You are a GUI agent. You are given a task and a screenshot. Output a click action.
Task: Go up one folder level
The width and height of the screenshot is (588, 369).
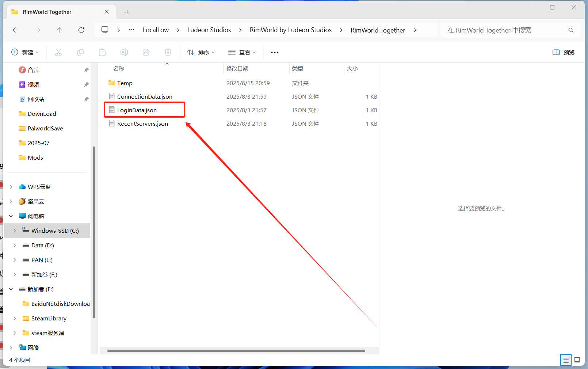click(59, 30)
